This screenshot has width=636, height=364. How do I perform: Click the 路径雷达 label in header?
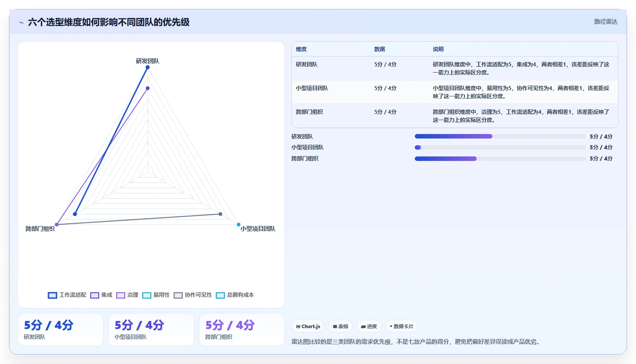click(x=605, y=22)
